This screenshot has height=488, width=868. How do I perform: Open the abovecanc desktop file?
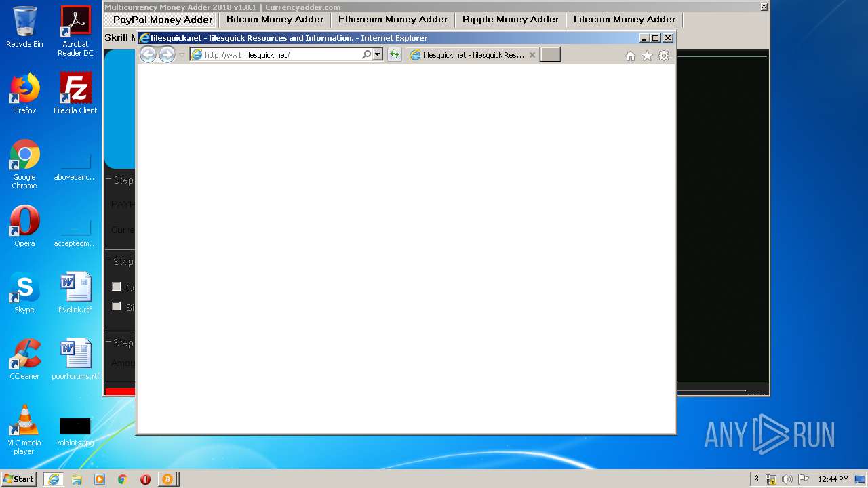(x=75, y=165)
